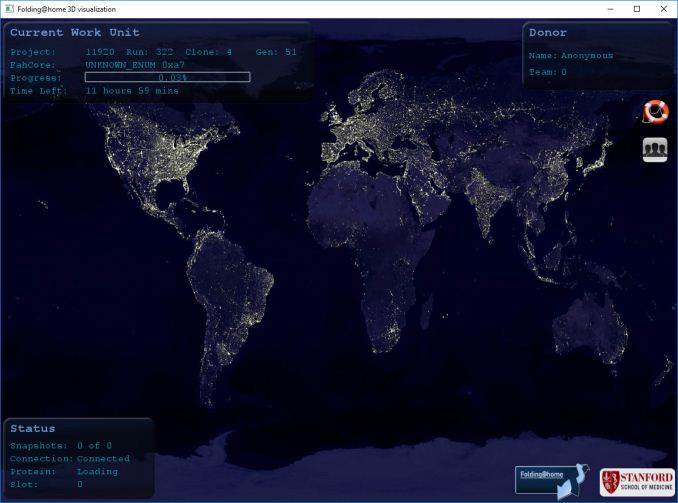
Task: Open the team people icon
Action: point(655,149)
